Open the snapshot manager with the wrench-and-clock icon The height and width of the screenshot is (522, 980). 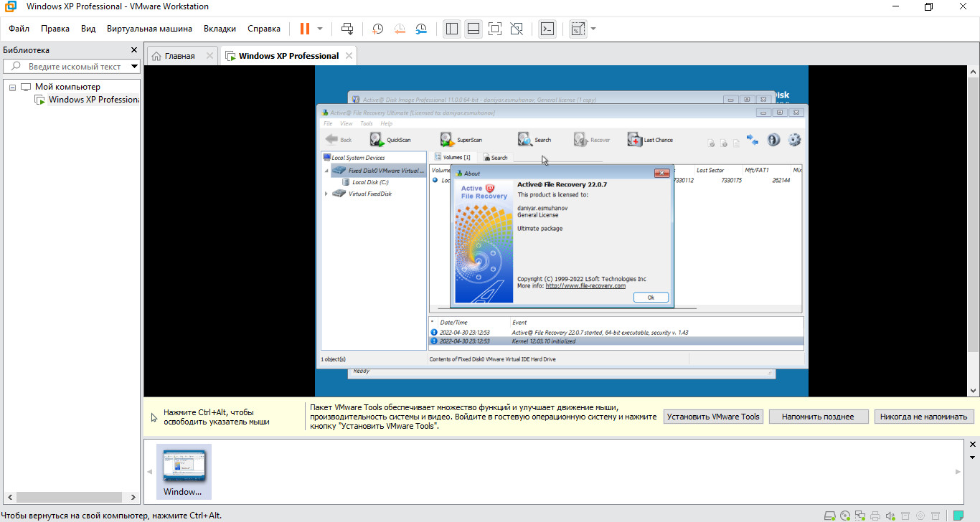coord(422,29)
